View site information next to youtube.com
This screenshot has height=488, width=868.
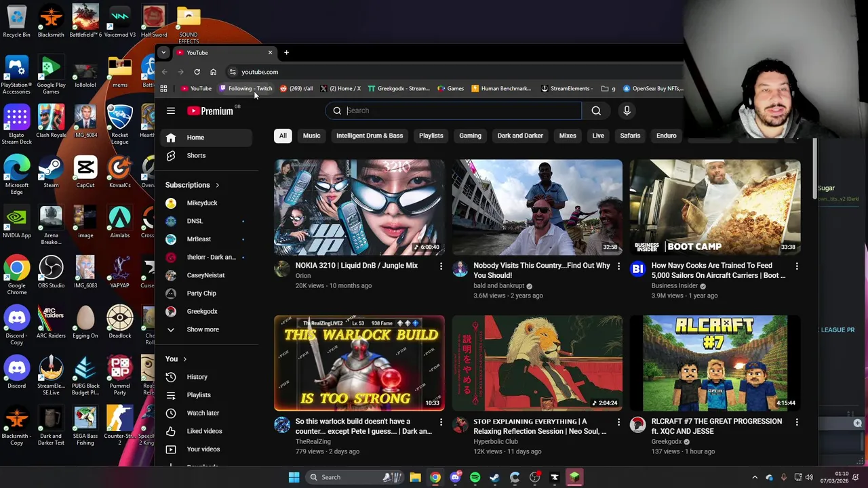pyautogui.click(x=233, y=72)
